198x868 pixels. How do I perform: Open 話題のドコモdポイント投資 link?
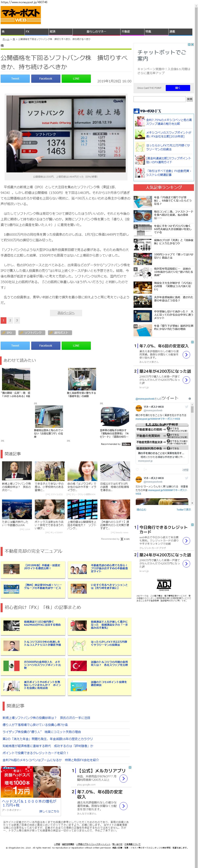pyautogui.click(x=109, y=683)
